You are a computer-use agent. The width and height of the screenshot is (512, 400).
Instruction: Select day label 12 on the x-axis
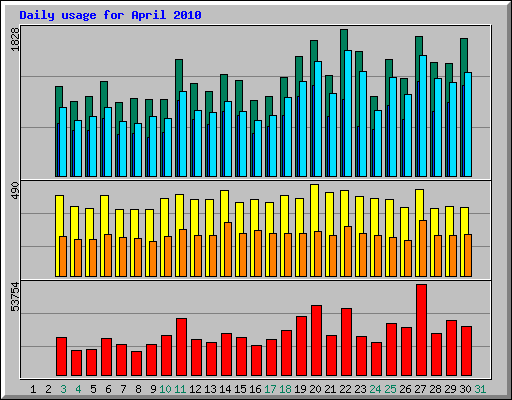(x=195, y=389)
